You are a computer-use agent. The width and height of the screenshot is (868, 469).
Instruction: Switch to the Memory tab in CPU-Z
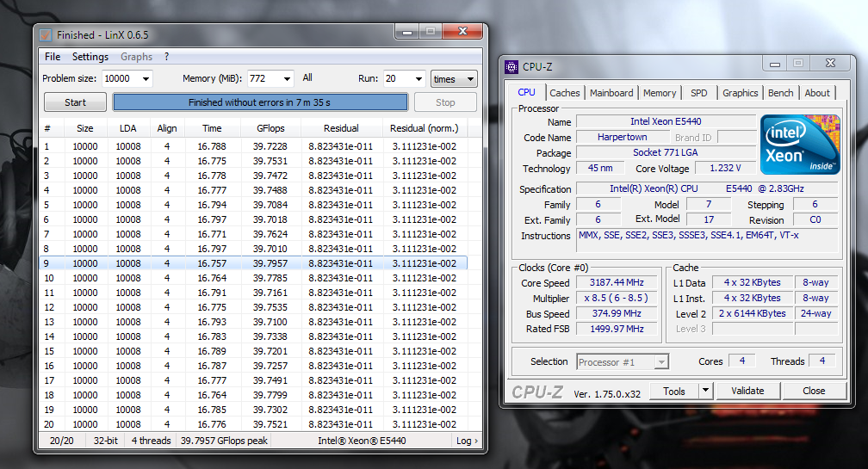660,93
